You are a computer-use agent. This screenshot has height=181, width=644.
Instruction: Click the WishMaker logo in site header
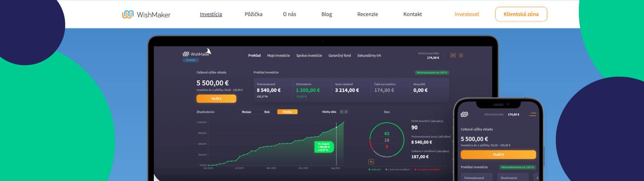tap(146, 14)
